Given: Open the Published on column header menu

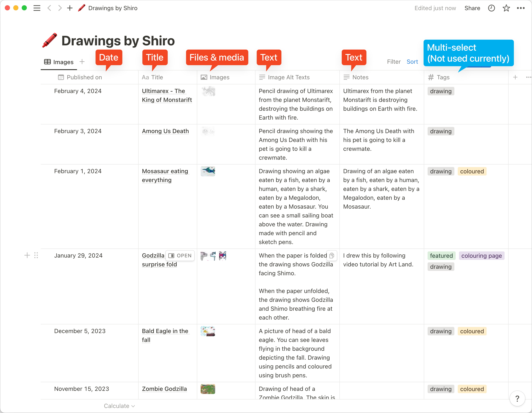Looking at the screenshot, I should tap(84, 77).
